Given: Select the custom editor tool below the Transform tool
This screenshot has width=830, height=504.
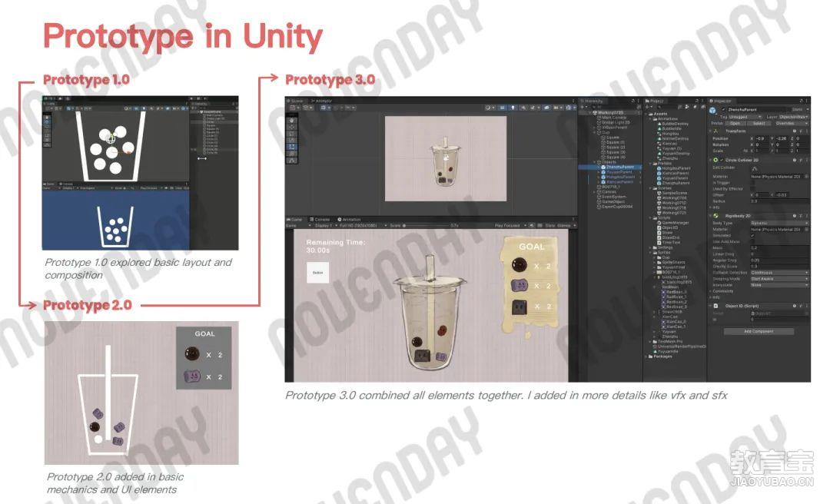Looking at the screenshot, I should click(292, 161).
